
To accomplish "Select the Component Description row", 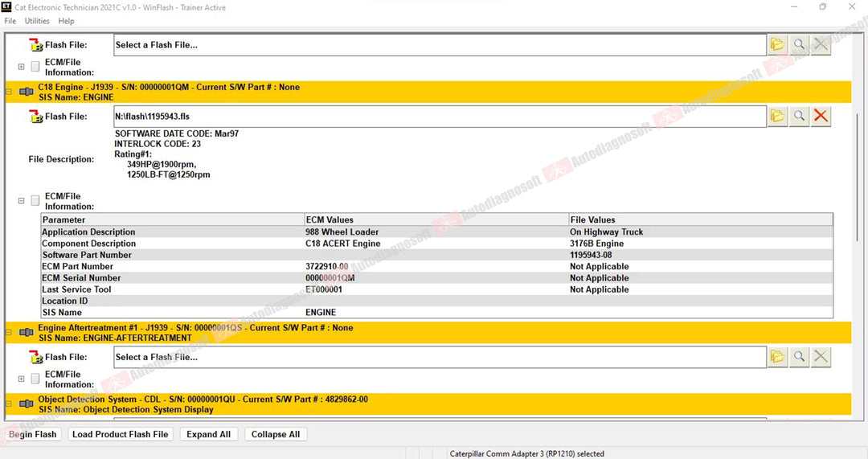I will tap(436, 244).
